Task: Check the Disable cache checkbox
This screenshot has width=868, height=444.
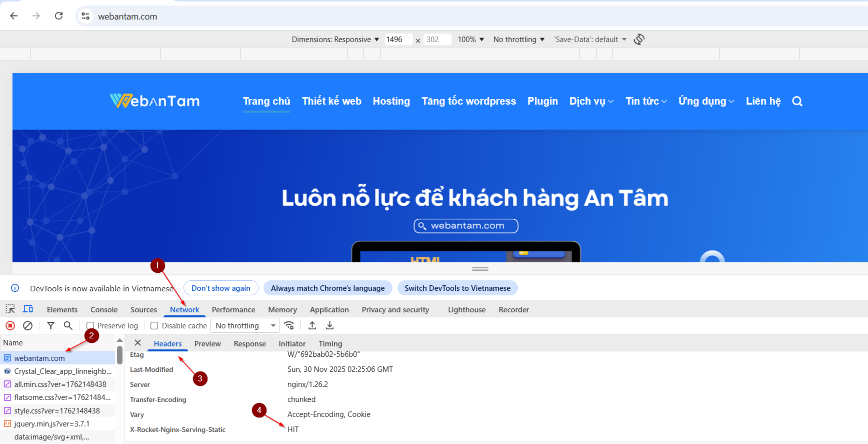Action: [x=154, y=326]
